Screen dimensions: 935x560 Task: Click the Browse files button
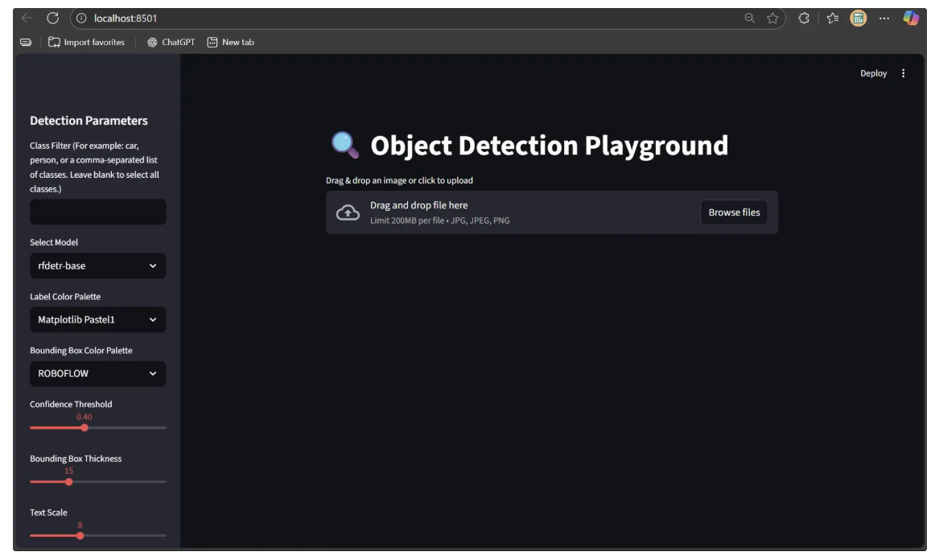click(x=734, y=212)
